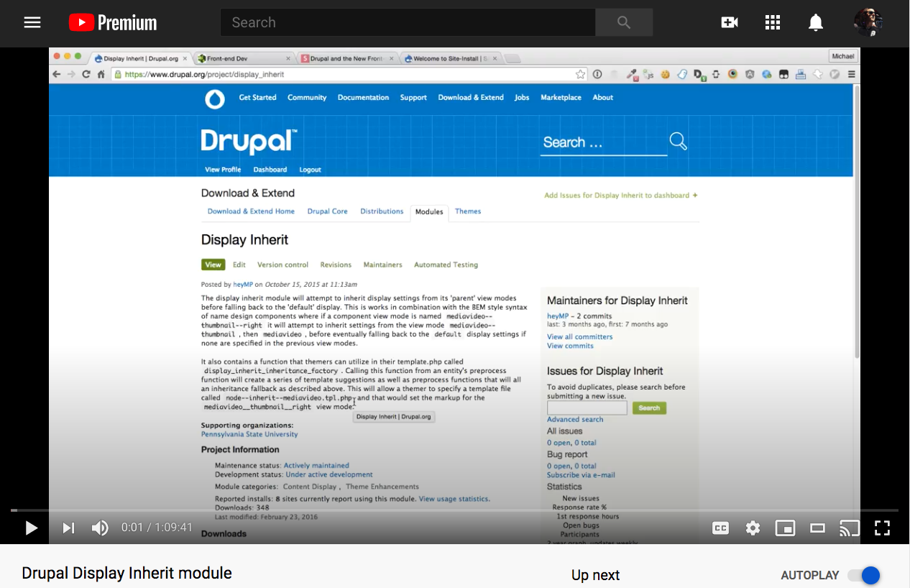Viewport: 910px width, 588px height.
Task: Open the View all committers link
Action: 579,336
